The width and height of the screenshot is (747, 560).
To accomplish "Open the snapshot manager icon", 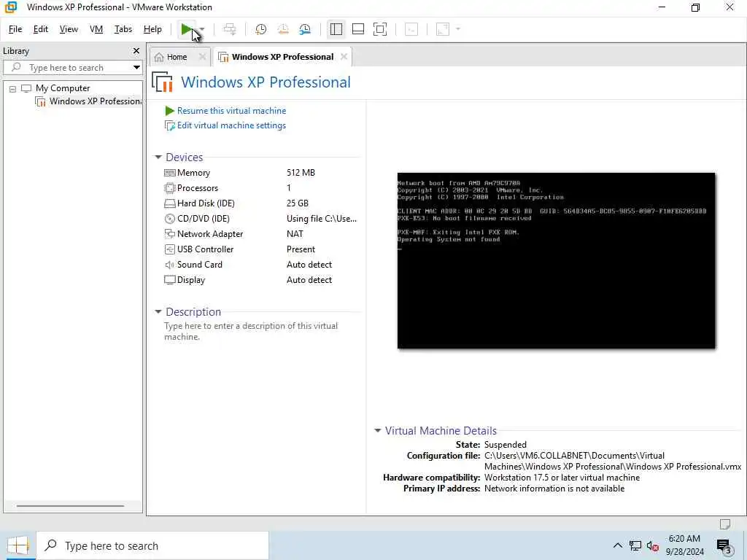I will tap(305, 29).
